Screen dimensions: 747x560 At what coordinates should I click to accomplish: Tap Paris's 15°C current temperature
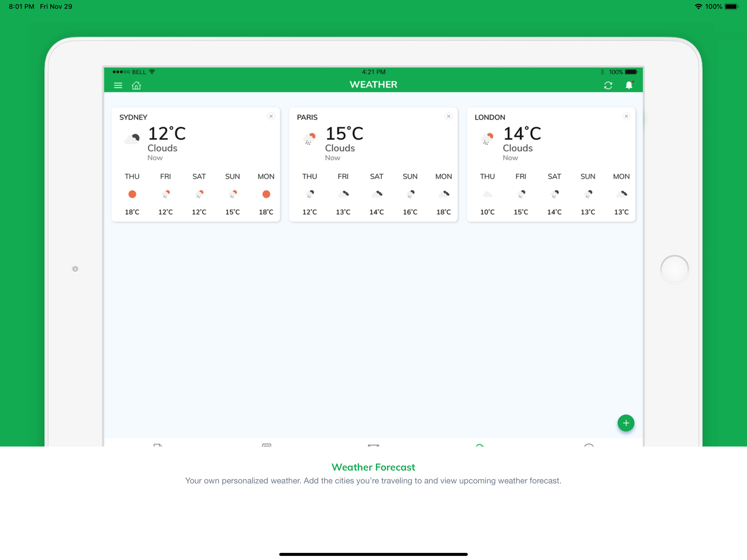[345, 134]
